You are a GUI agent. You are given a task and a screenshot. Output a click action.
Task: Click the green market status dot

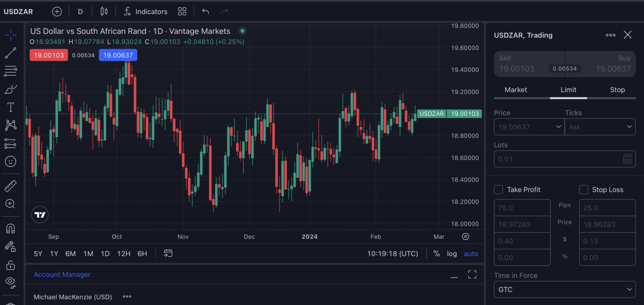coord(242,31)
